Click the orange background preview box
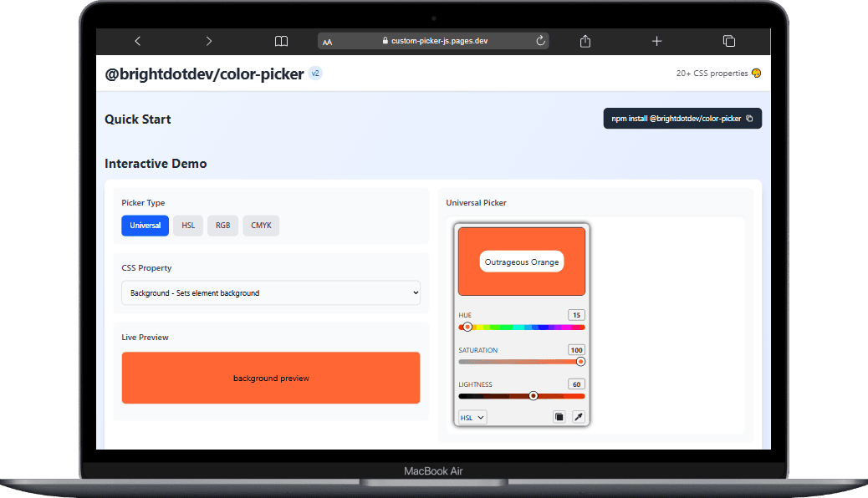The height and width of the screenshot is (498, 868). (x=271, y=378)
